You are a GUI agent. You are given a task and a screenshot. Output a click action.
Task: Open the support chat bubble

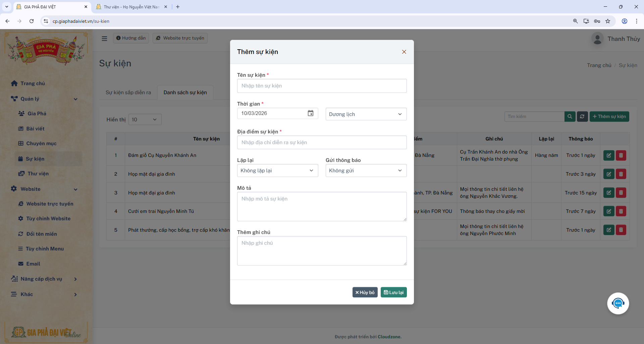pos(618,303)
